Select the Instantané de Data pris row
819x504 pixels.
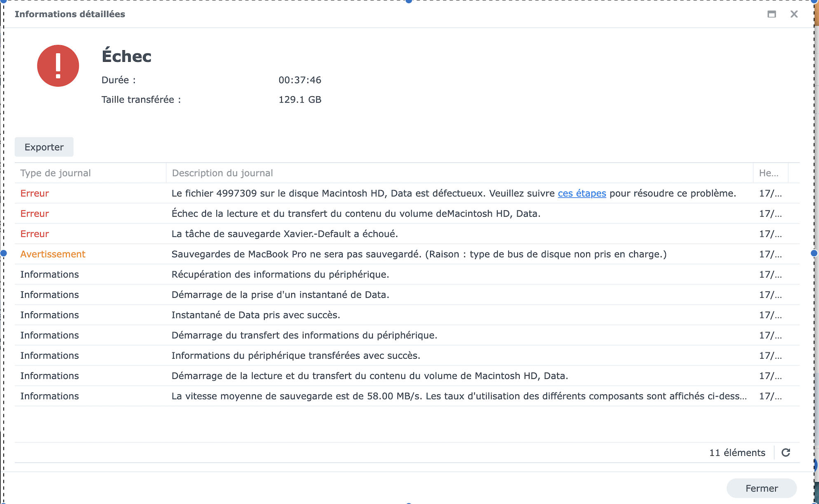[255, 315]
